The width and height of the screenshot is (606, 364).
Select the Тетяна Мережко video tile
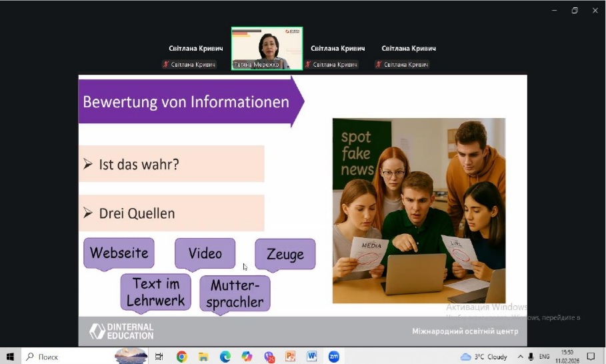click(267, 48)
